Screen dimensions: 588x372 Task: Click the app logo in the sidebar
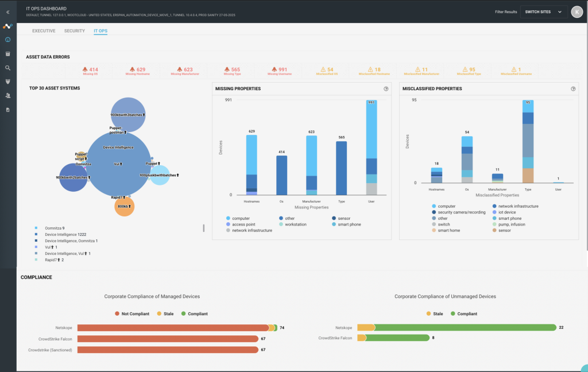click(7, 26)
